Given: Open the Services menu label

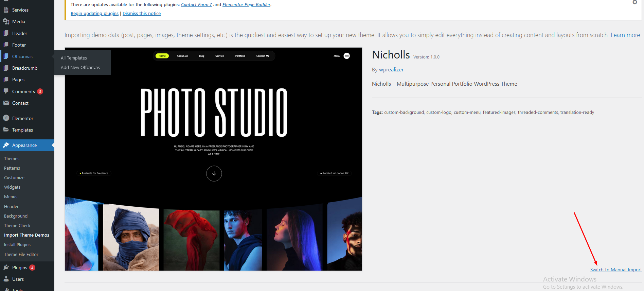Looking at the screenshot, I should (x=20, y=10).
